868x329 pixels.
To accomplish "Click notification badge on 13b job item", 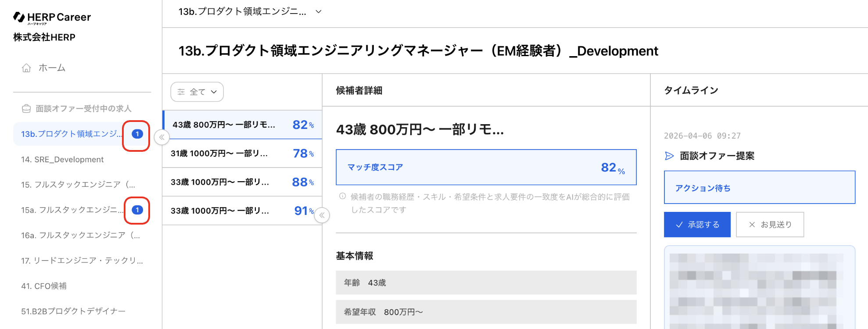I will tap(137, 134).
